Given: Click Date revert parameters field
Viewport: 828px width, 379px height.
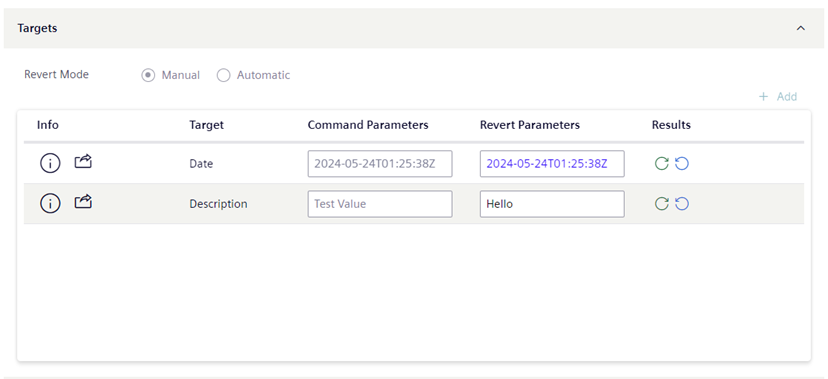Looking at the screenshot, I should [552, 164].
